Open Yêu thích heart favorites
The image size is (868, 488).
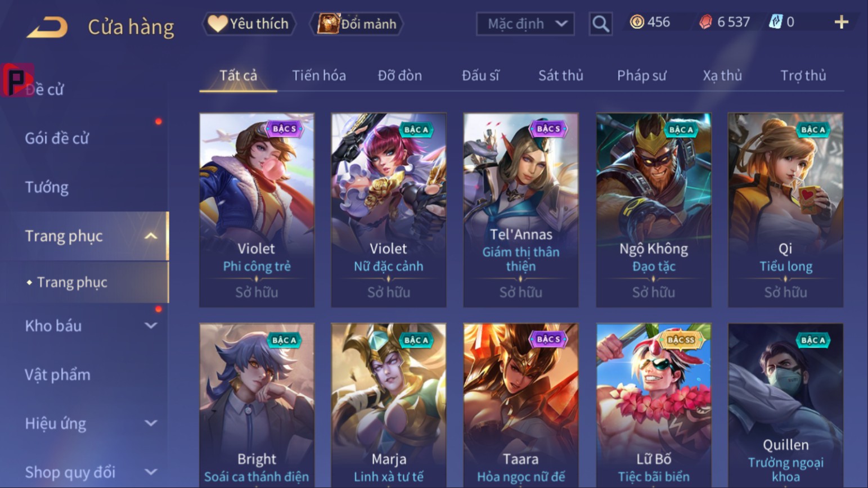249,24
